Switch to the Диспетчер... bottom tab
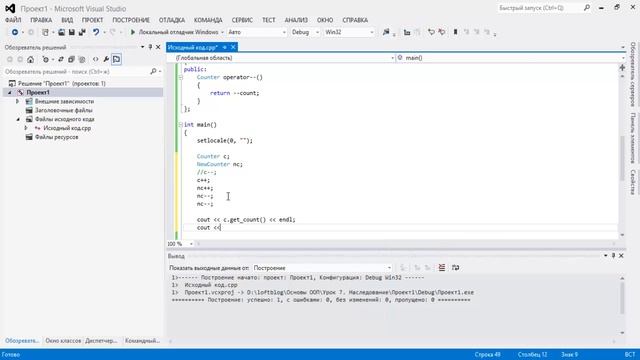640x360 pixels. (x=101, y=340)
